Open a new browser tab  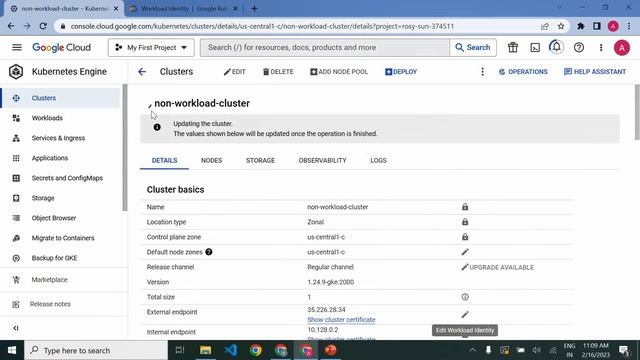pos(254,9)
